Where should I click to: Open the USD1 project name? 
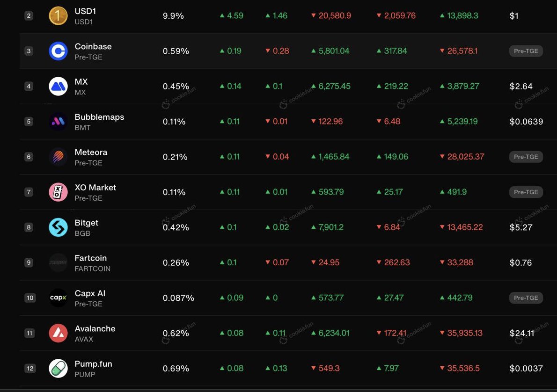click(x=85, y=11)
